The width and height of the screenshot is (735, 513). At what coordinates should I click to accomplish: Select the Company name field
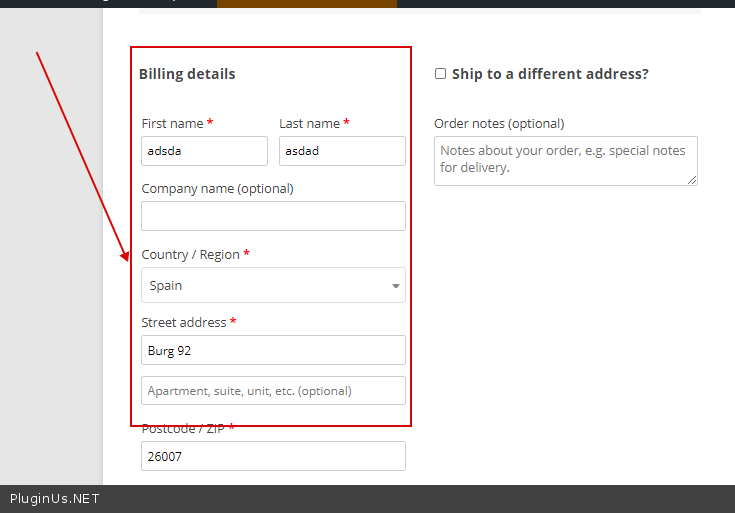(273, 216)
